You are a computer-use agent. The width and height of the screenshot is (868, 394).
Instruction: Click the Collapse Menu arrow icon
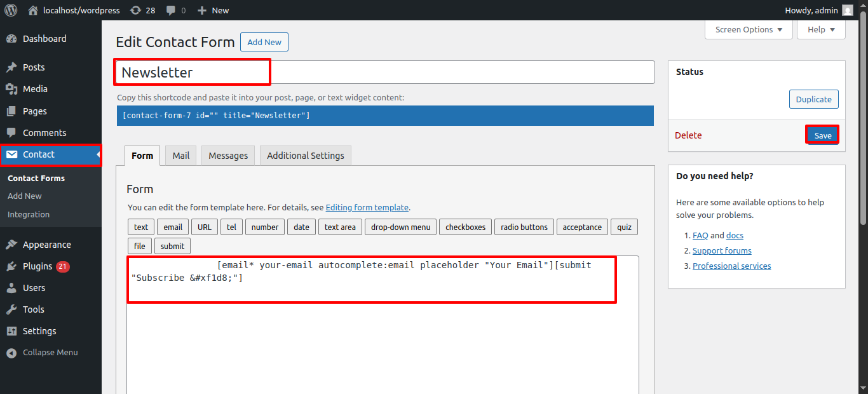pos(11,353)
